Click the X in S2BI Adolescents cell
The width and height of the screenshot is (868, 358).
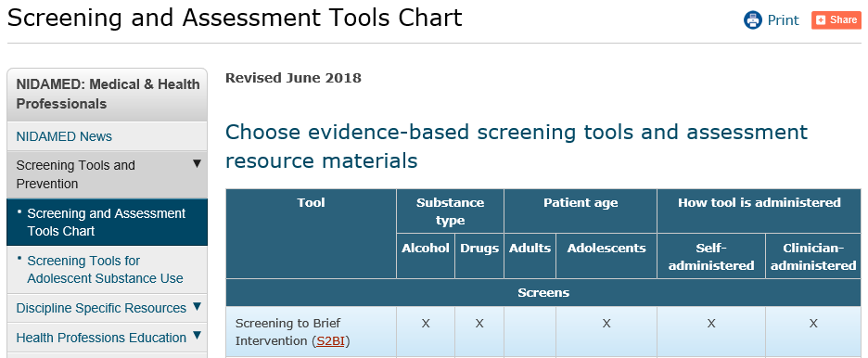(606, 323)
